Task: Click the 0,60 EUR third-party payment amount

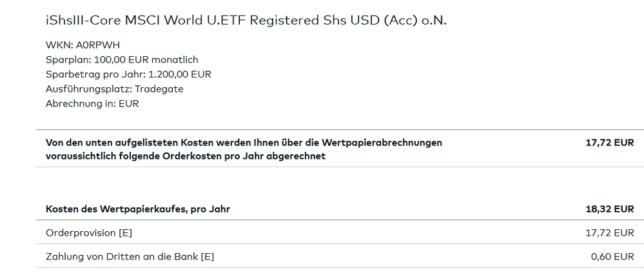Action: point(612,256)
